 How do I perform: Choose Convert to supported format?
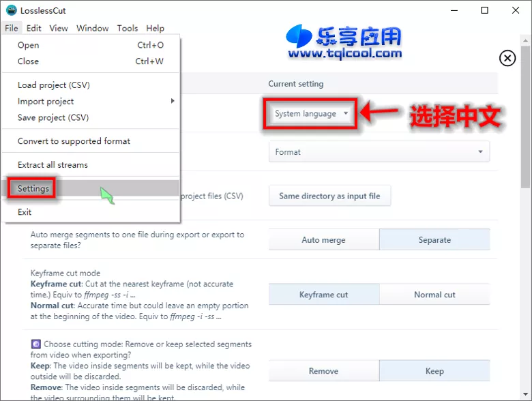[91, 141]
